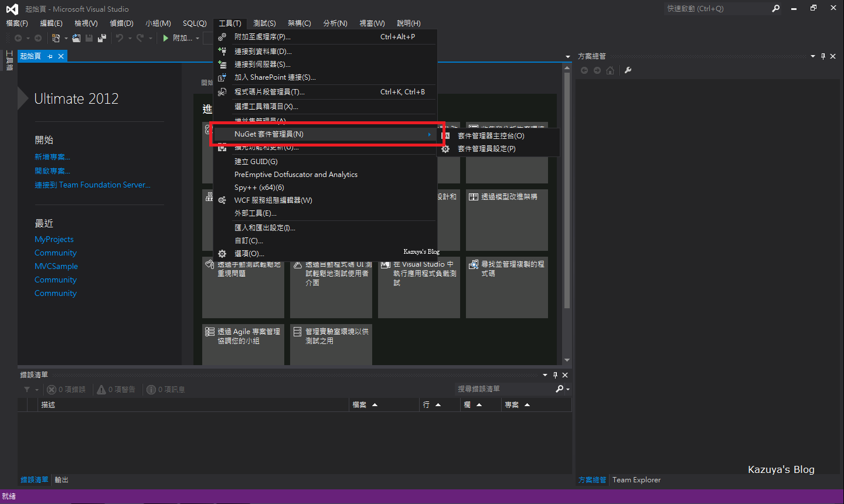Click the Error List filter funnel icon

27,390
